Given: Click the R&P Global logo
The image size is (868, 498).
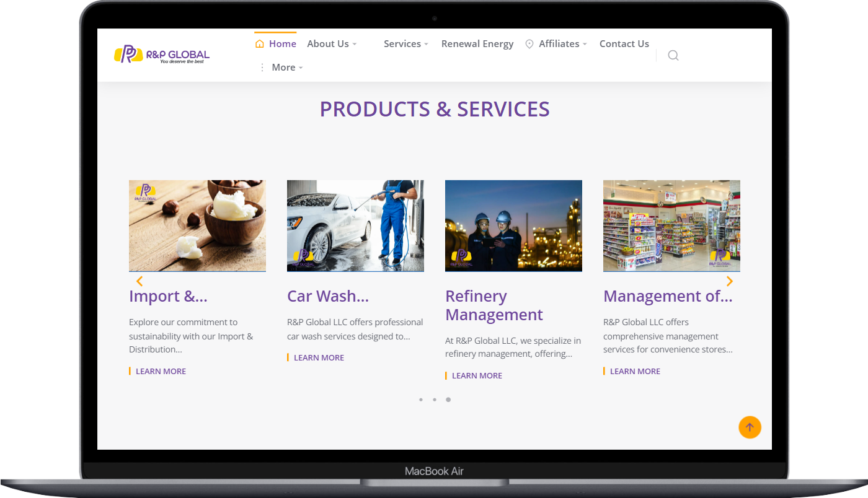Looking at the screenshot, I should [x=162, y=55].
